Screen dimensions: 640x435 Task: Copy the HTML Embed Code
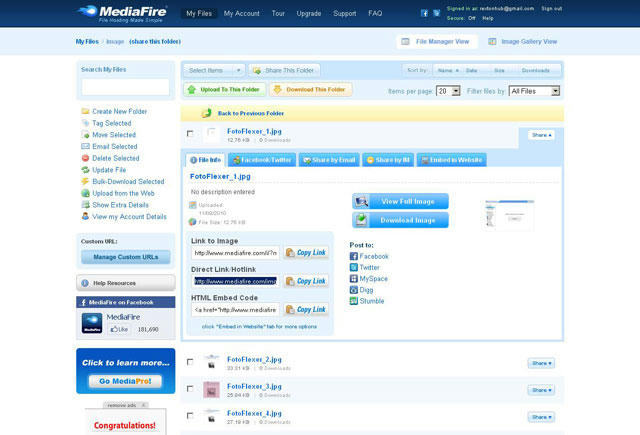[306, 309]
